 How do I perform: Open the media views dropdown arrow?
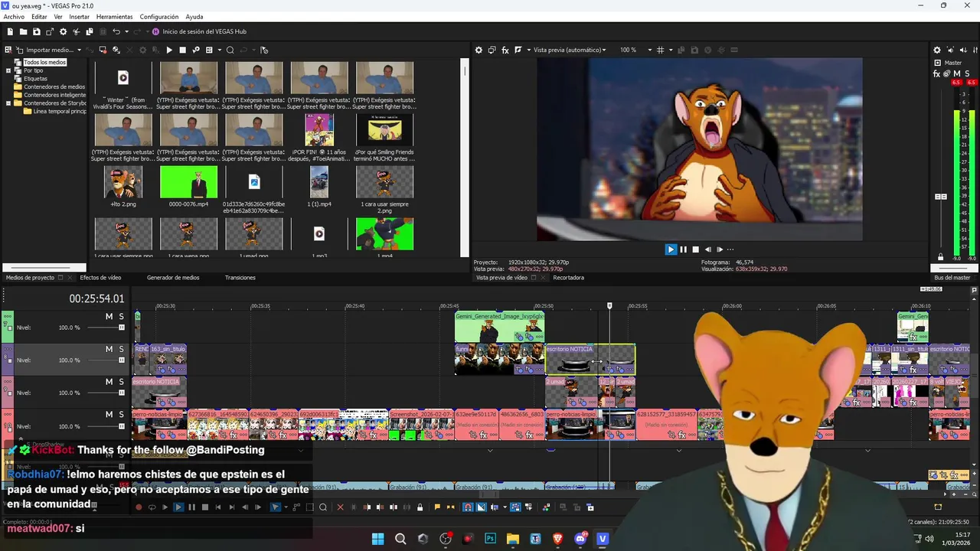pyautogui.click(x=219, y=50)
